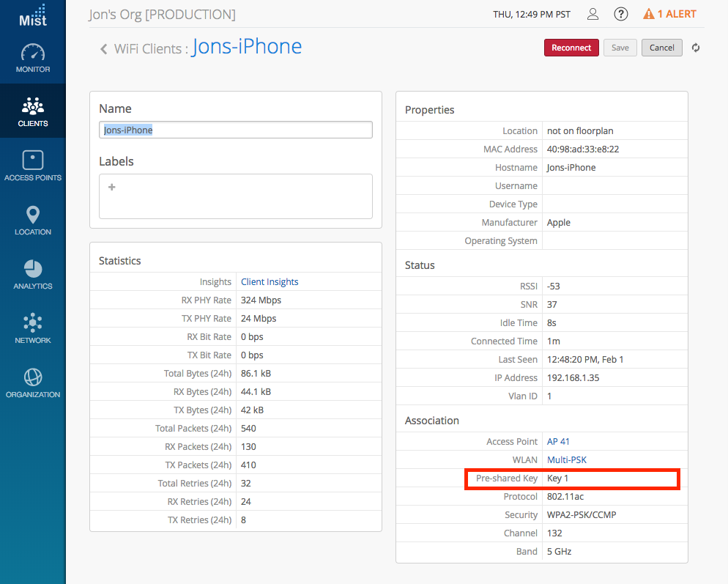The width and height of the screenshot is (728, 584).
Task: Open the AP 41 access point link
Action: tap(557, 442)
